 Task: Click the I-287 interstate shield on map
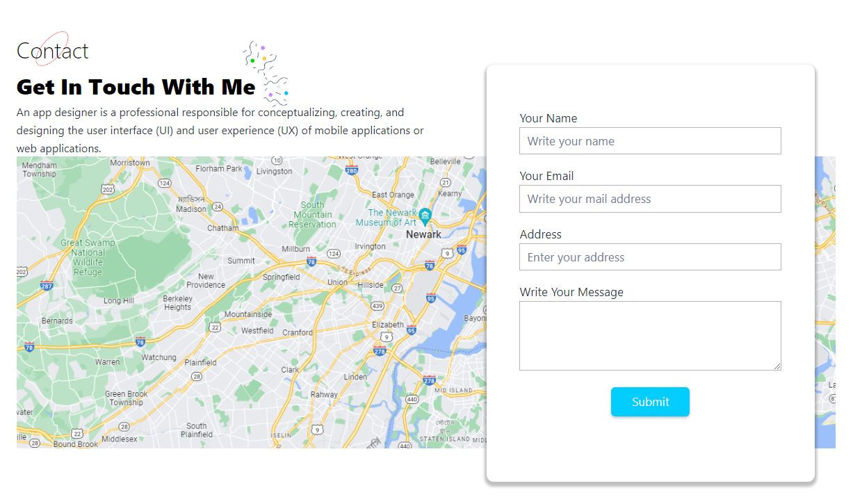(x=47, y=285)
